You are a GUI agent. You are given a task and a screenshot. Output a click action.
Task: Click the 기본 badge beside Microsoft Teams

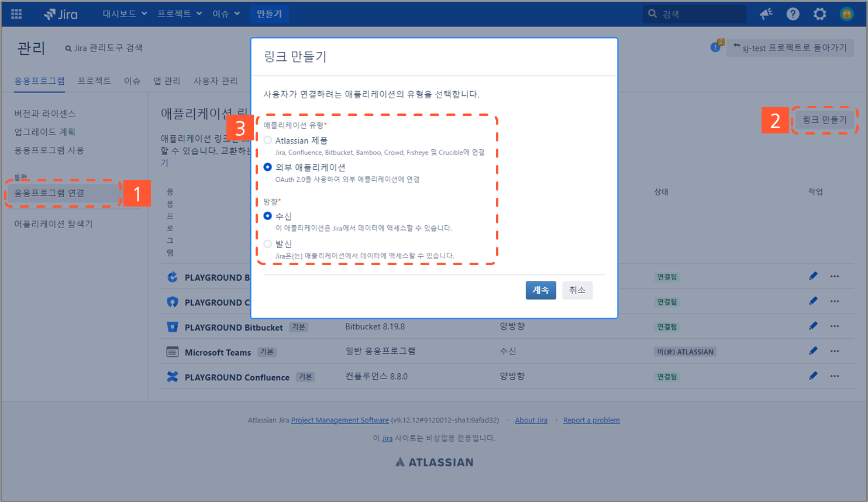[267, 352]
